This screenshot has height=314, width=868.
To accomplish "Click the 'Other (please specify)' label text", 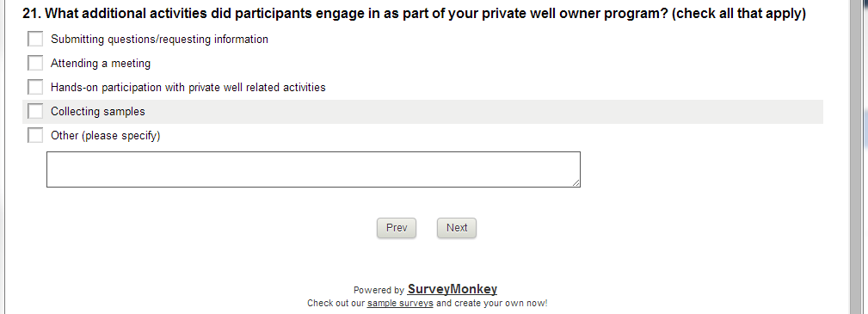I will [x=105, y=136].
